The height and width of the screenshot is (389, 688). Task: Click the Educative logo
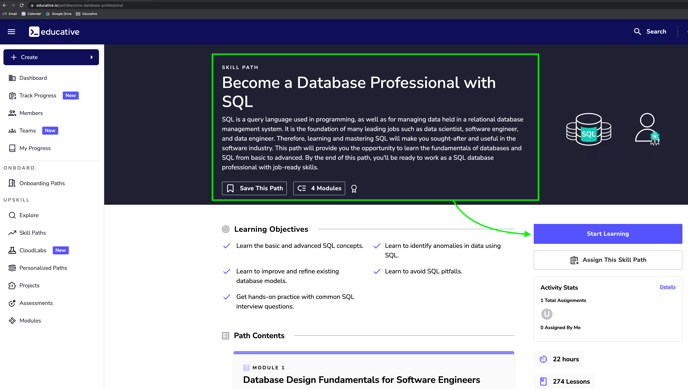click(x=54, y=32)
